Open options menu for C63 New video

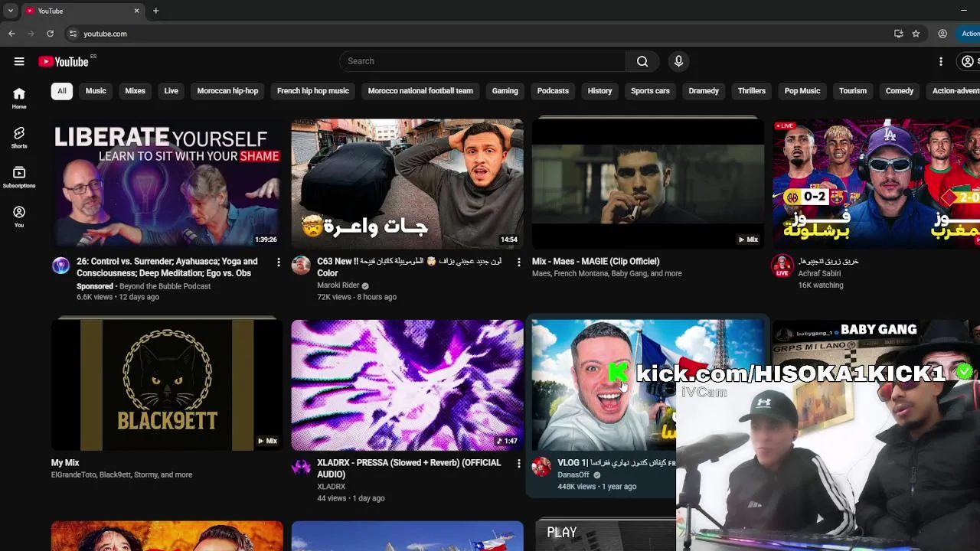(519, 262)
